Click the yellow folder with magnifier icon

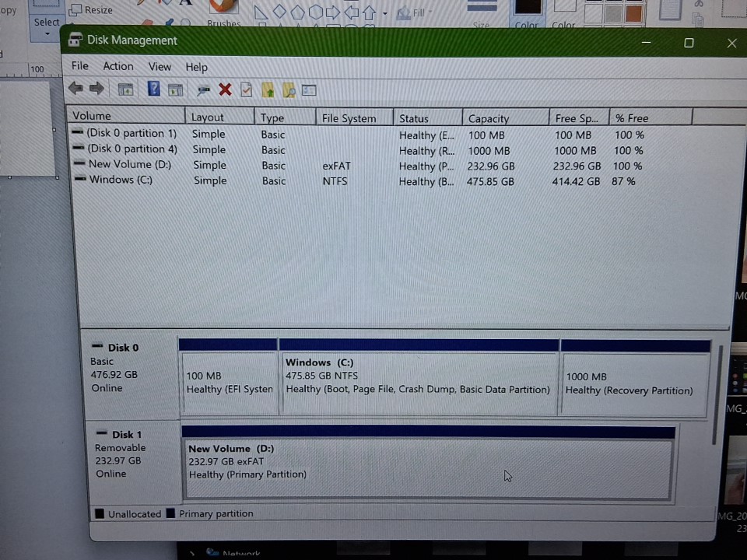tap(289, 90)
